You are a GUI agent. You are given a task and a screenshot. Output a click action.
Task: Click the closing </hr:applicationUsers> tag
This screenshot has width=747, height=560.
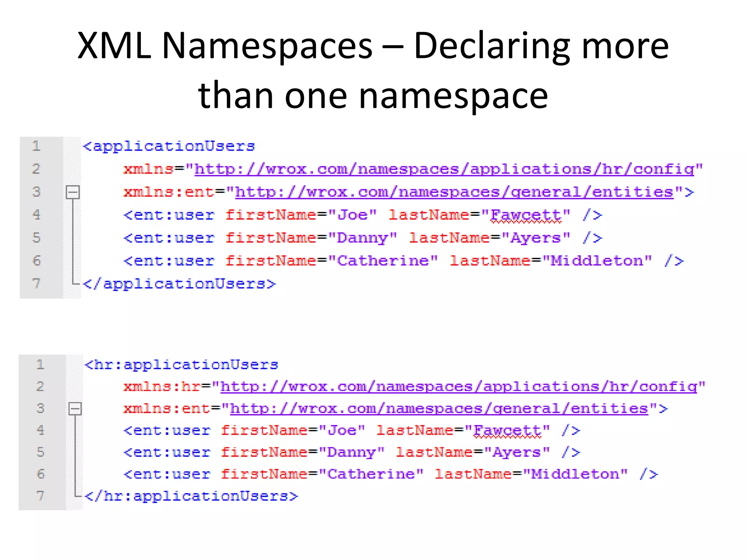click(191, 496)
